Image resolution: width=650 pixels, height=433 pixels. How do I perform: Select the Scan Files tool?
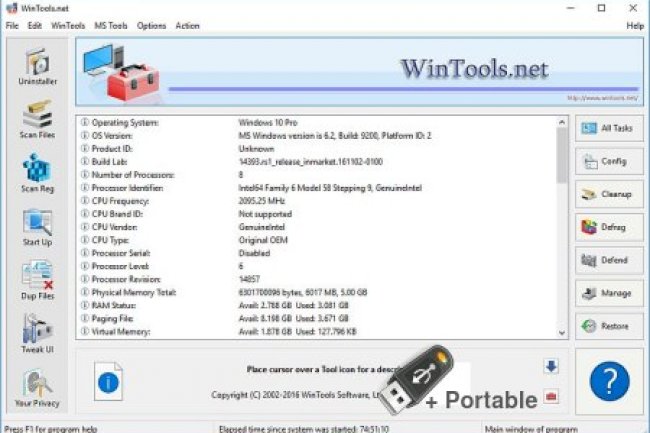[36, 119]
